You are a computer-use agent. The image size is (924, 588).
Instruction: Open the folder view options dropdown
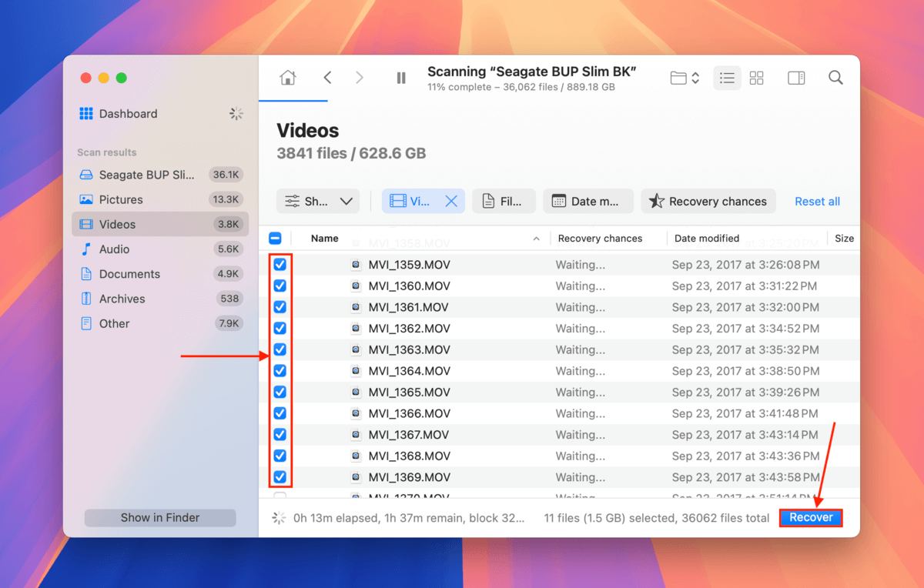[685, 78]
